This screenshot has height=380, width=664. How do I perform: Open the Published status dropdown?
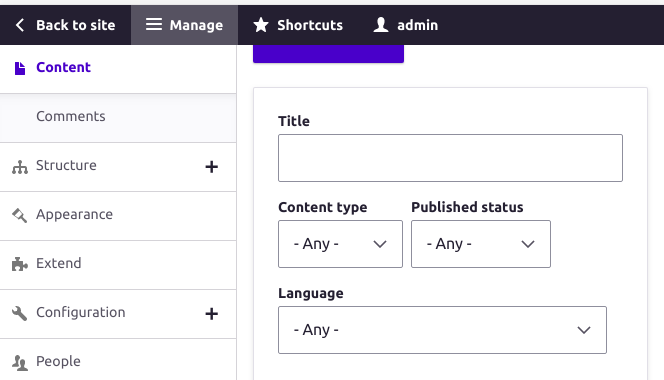(481, 244)
